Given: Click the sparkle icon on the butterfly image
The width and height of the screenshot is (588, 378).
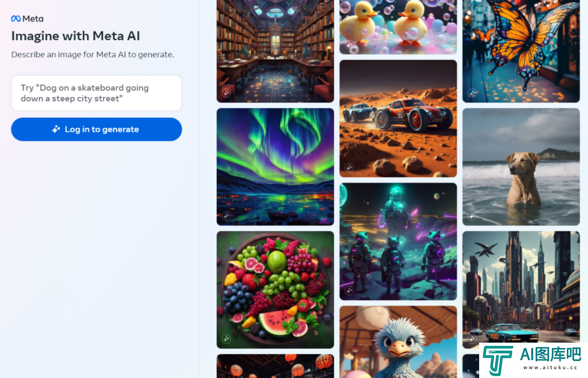Looking at the screenshot, I should (x=472, y=93).
